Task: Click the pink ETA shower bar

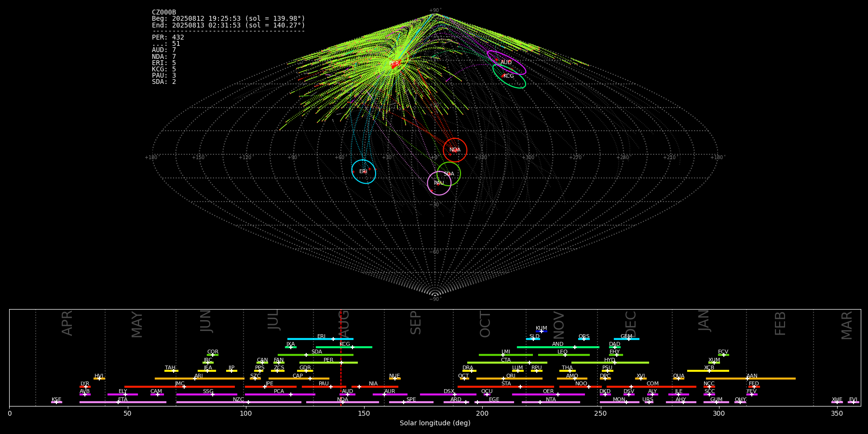Action: [x=123, y=402]
